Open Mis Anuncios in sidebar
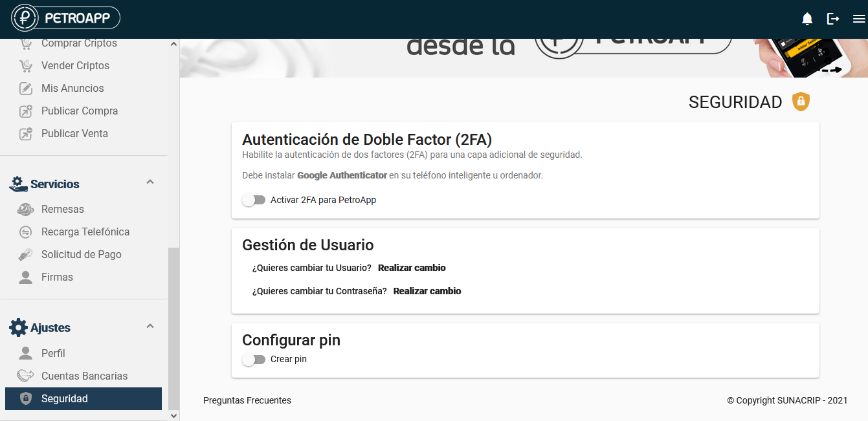This screenshot has height=421, width=868. [x=72, y=88]
